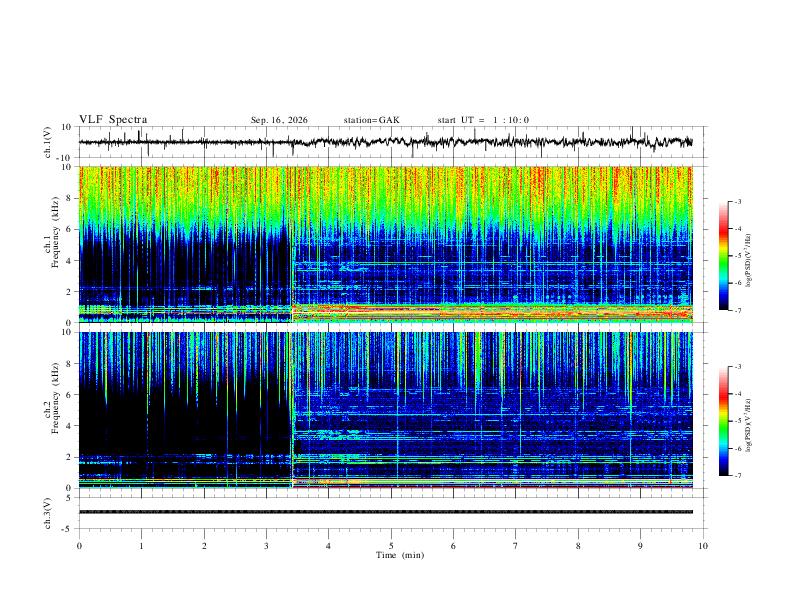Click the ch.1 voltage waveform trace

click(385, 142)
